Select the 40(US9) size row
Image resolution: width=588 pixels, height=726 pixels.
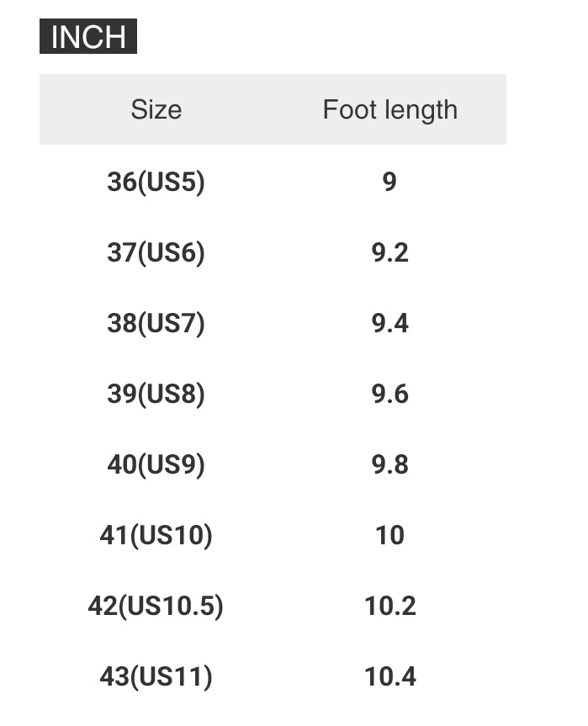156,464
